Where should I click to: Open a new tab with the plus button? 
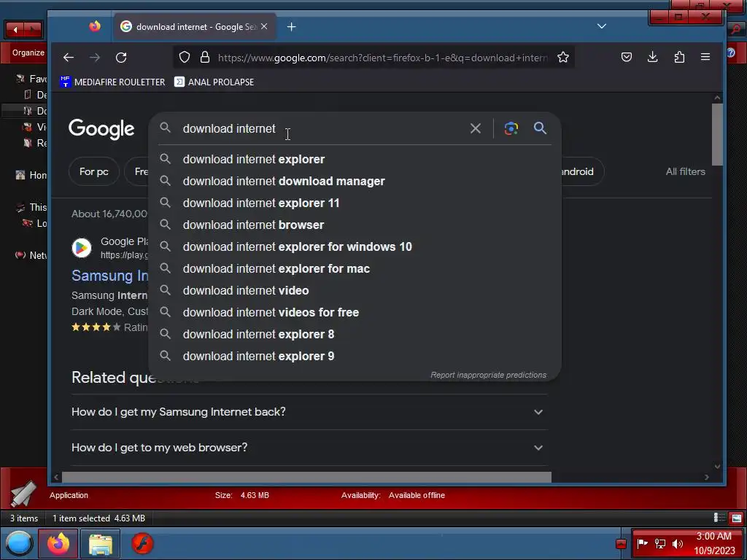(x=292, y=27)
